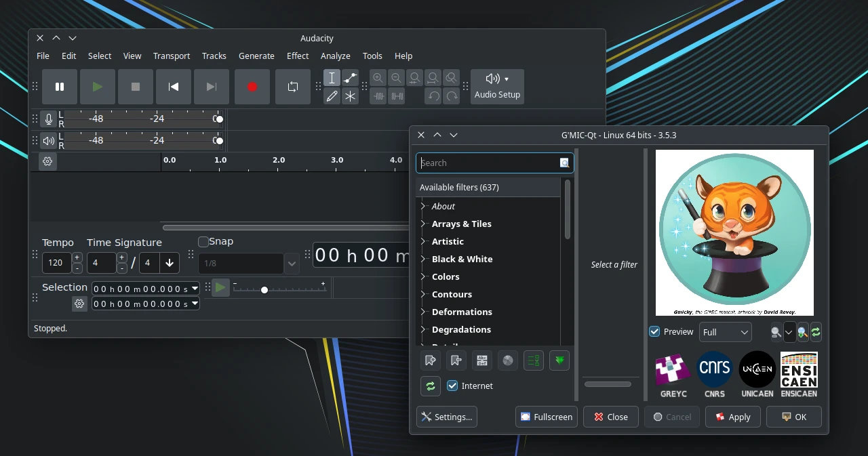
Task: Click the speaker playback meter icon
Action: pyautogui.click(x=48, y=141)
